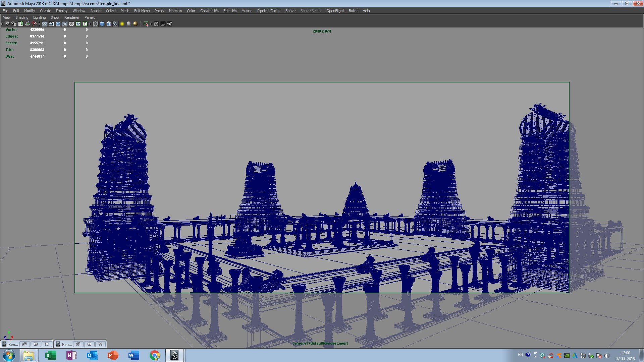
Task: Open Excel from the taskbar
Action: click(x=50, y=355)
